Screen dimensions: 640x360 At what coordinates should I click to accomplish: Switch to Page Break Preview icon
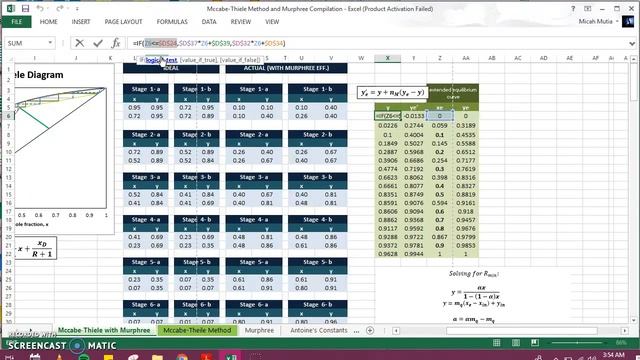(x=535, y=343)
